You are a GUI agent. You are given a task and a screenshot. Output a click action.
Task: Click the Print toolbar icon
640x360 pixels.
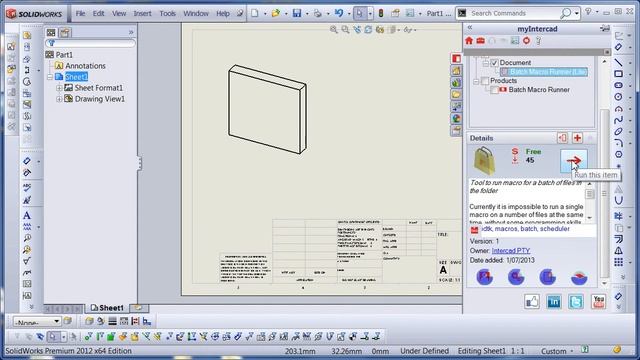point(317,13)
